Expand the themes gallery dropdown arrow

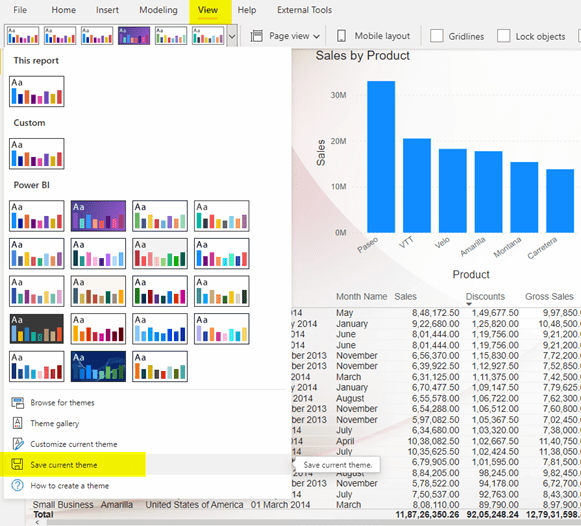click(232, 36)
